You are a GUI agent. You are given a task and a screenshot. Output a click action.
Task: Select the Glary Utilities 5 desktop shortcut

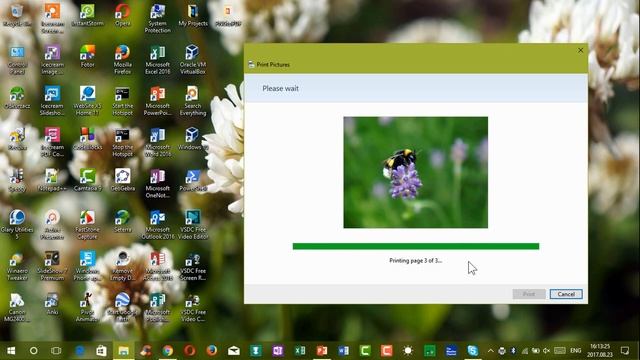[17, 225]
